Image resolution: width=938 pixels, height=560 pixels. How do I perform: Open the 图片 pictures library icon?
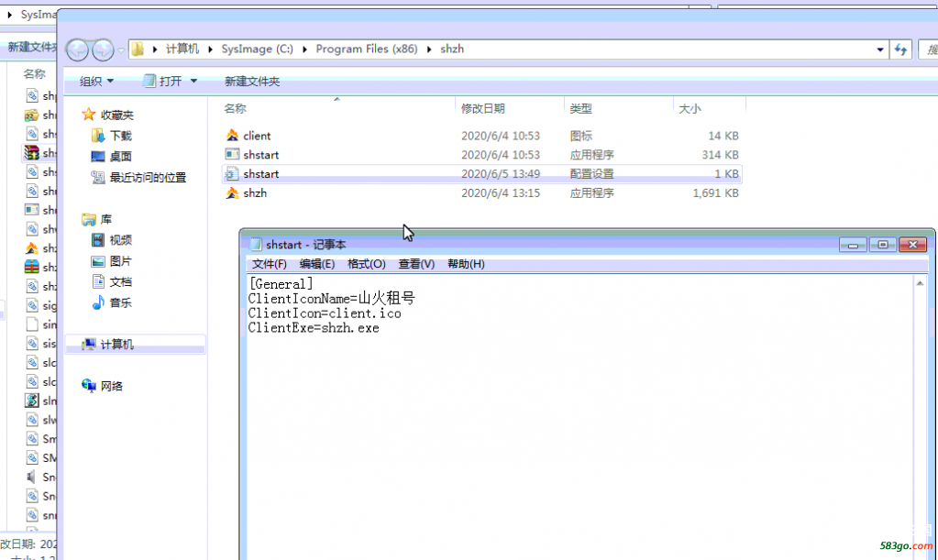98,261
